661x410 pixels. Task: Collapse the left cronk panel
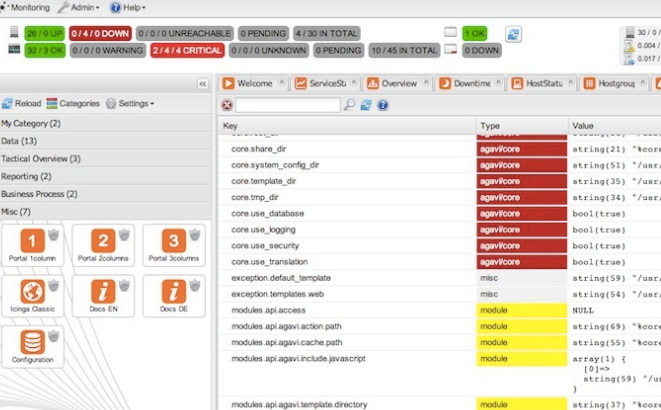[x=203, y=83]
